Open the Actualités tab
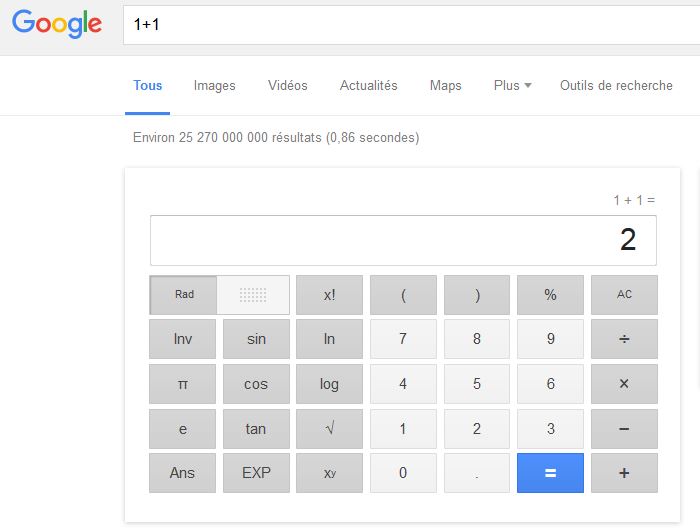Screen dimensions: 700x529 [368, 86]
